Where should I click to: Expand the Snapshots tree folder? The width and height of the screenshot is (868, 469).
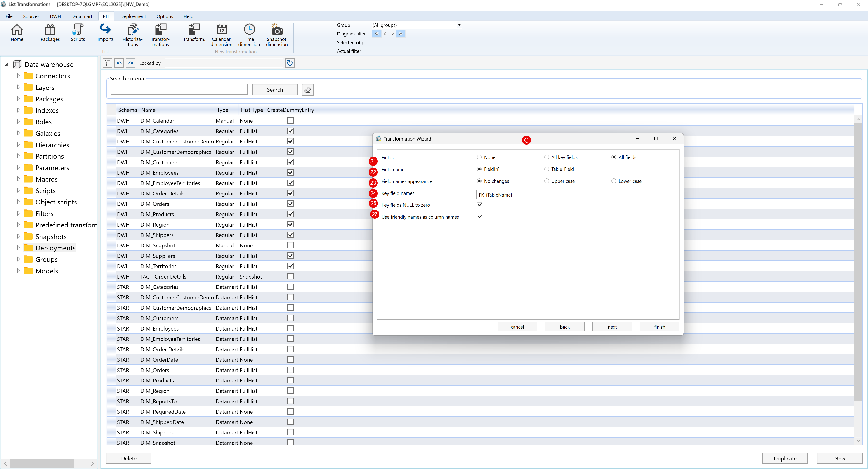pyautogui.click(x=18, y=236)
